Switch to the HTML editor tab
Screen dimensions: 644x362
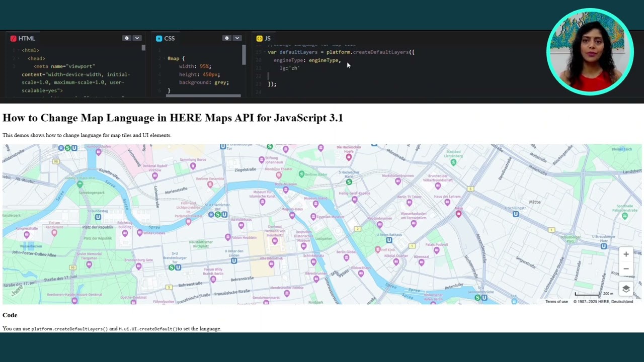[x=23, y=38]
